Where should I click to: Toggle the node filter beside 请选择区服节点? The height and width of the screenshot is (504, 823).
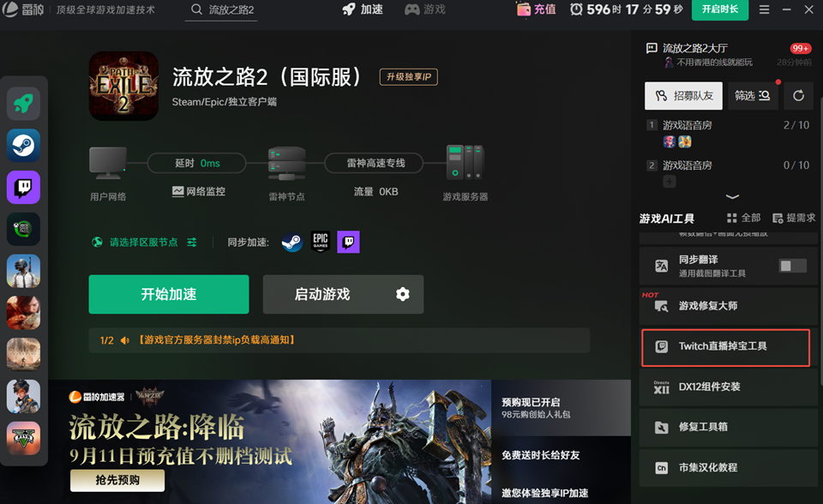coord(191,243)
